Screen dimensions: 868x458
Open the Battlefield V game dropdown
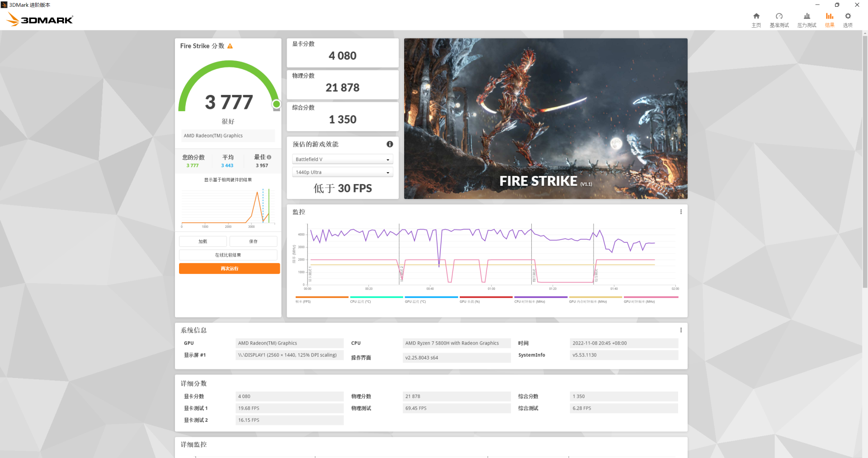click(343, 160)
